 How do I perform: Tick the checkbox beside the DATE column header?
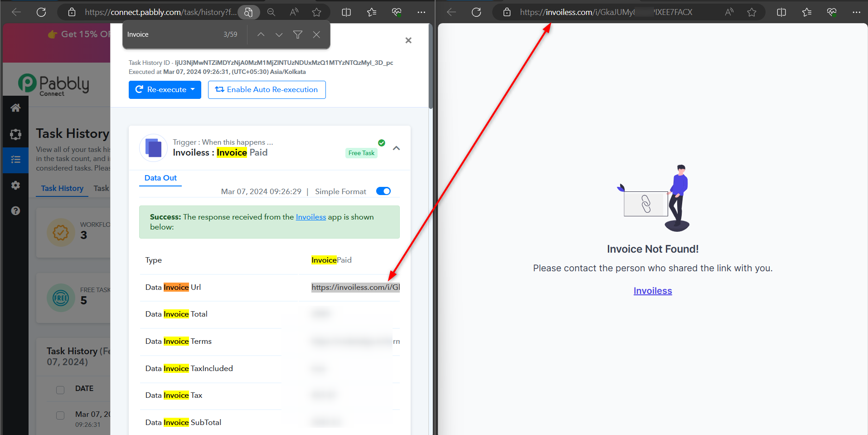(x=60, y=390)
